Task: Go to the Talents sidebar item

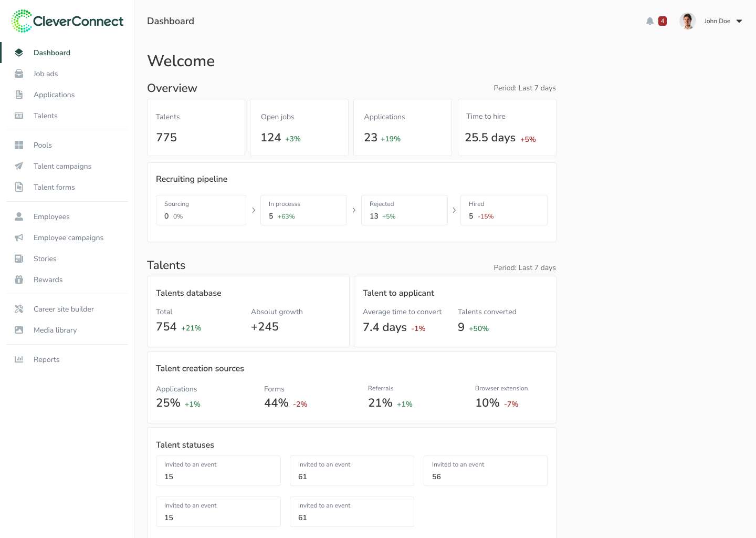Action: 46,116
